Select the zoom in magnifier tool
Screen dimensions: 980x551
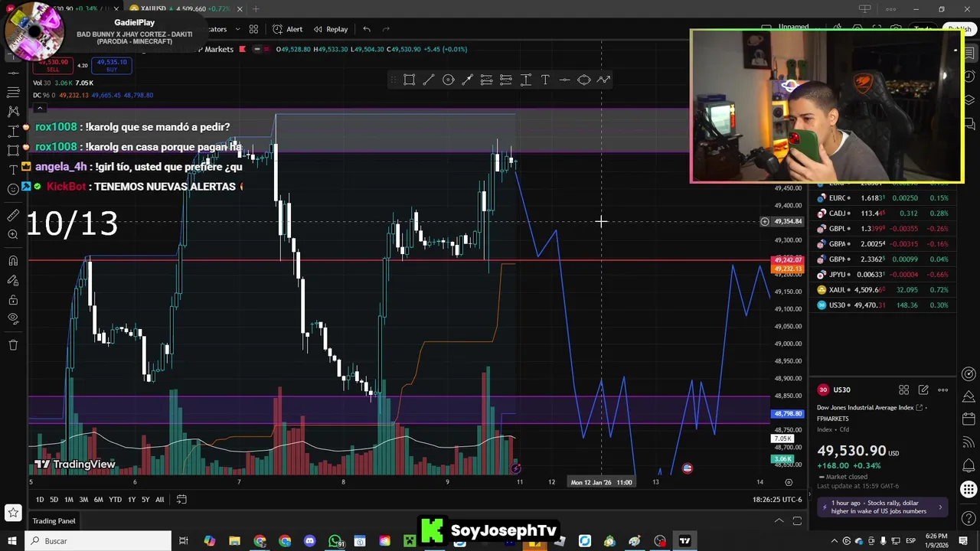click(13, 235)
